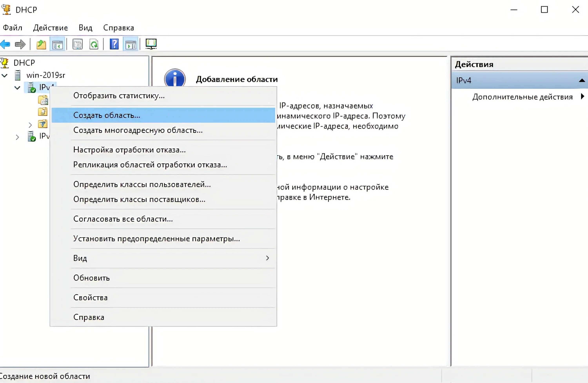Select Настройка отработки отказа… menu entry
The width and height of the screenshot is (588, 383).
click(130, 150)
